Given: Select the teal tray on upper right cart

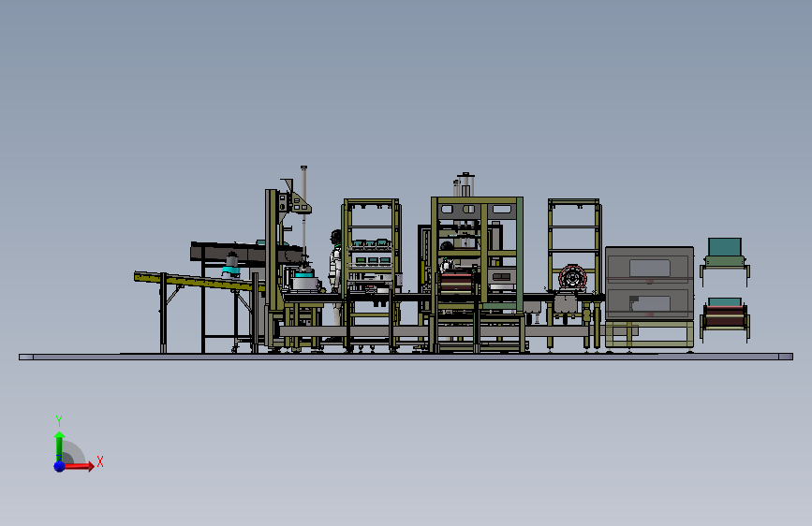Looking at the screenshot, I should [x=725, y=246].
